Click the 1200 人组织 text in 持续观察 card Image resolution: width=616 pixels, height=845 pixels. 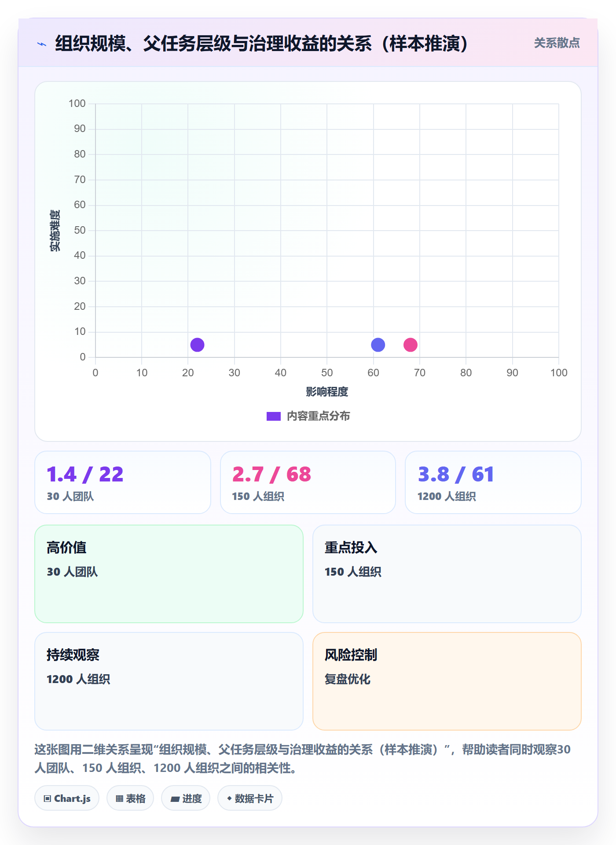click(78, 679)
